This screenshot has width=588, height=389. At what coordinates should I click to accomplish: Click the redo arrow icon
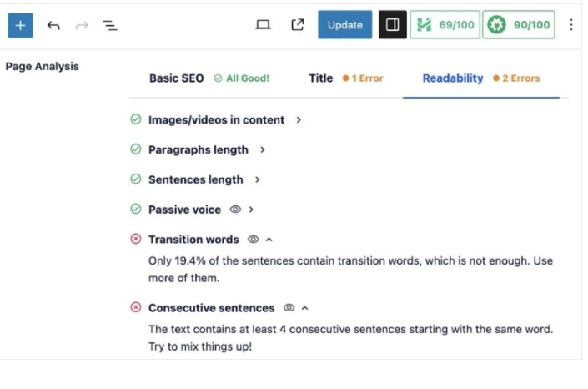click(81, 25)
